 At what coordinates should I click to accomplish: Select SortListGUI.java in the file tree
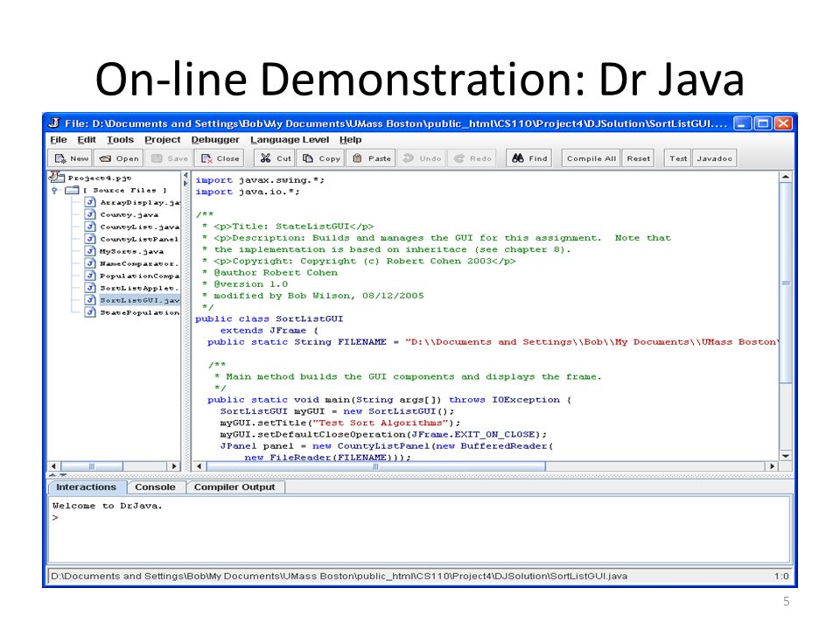tap(132, 300)
